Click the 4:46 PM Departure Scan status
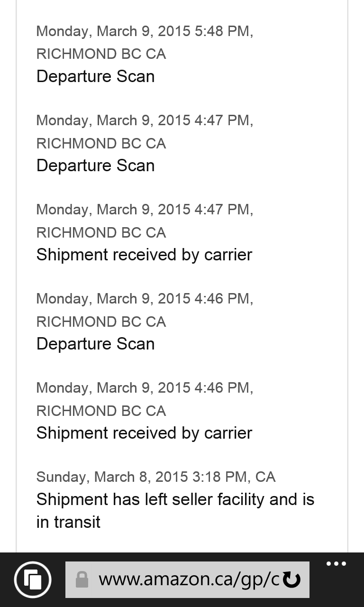The height and width of the screenshot is (607, 364). (x=95, y=344)
